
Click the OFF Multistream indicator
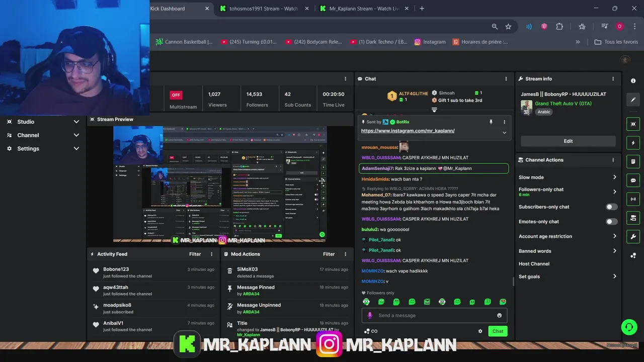(176, 95)
